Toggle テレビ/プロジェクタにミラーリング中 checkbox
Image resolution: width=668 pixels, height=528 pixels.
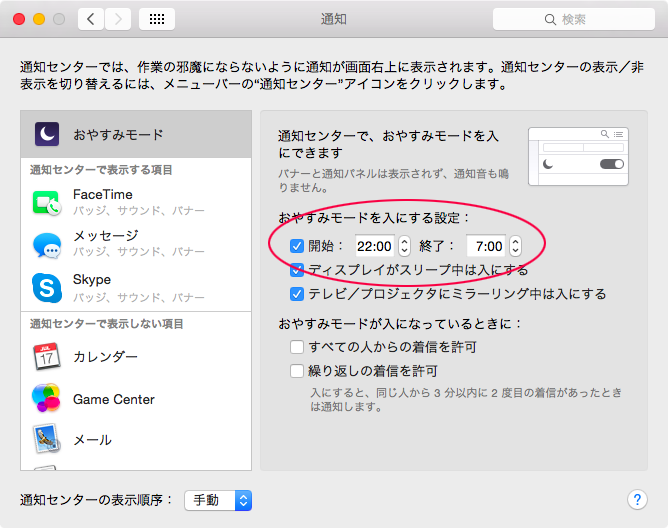click(297, 294)
